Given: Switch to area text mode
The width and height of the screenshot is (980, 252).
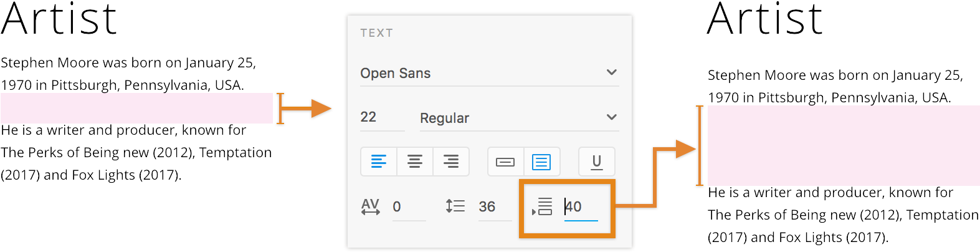Looking at the screenshot, I should [x=541, y=162].
